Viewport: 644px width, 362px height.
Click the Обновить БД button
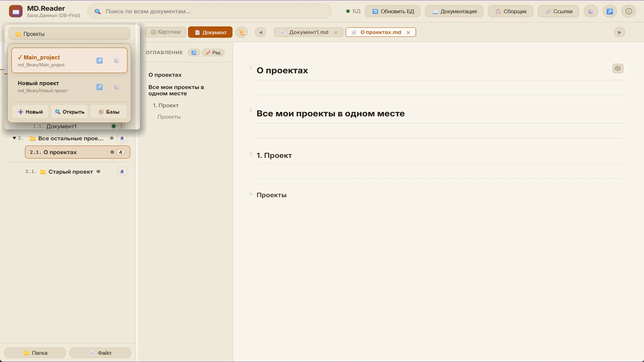coord(393,11)
